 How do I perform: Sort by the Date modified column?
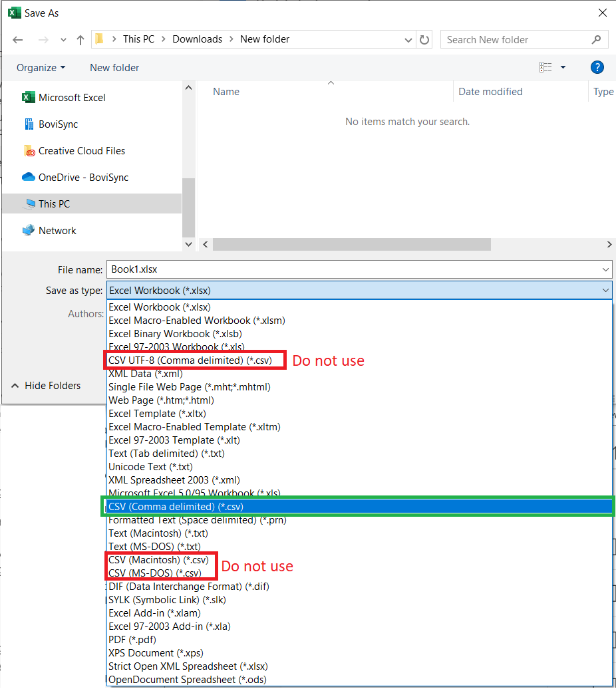[x=490, y=92]
